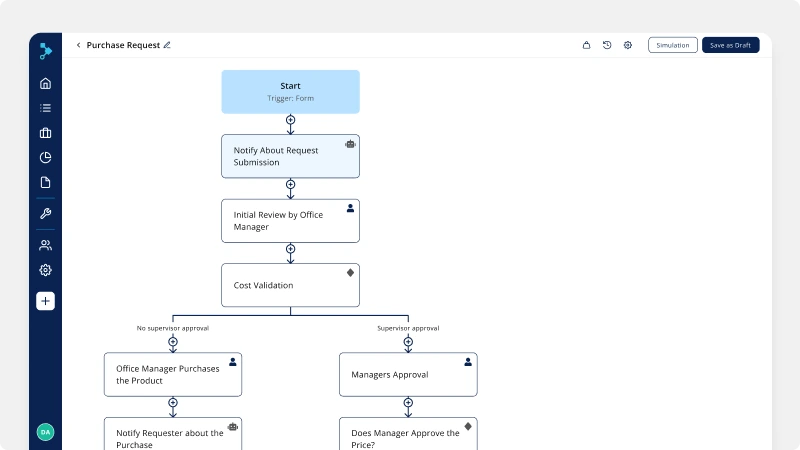Open the document icon in sidebar
This screenshot has height=450, width=800.
[x=45, y=182]
